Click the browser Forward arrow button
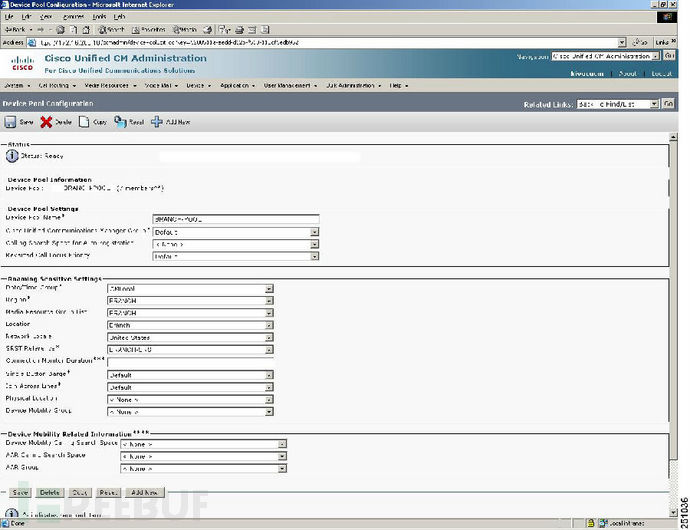 (x=40, y=29)
